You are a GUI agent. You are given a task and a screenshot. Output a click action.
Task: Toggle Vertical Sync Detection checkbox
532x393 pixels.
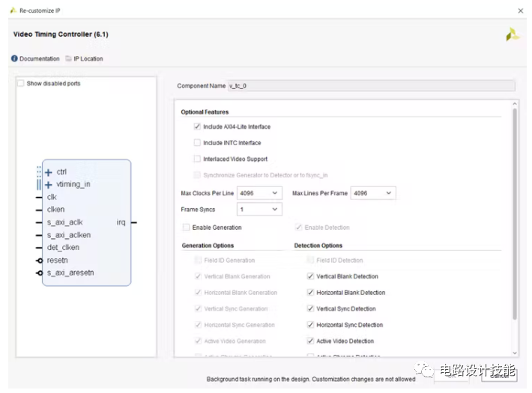[310, 308]
